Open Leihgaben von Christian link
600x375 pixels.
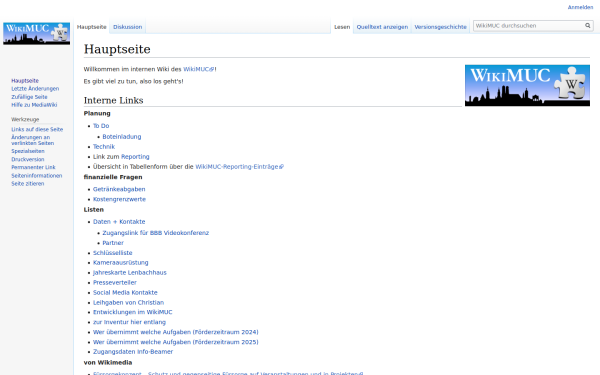pyautogui.click(x=128, y=302)
